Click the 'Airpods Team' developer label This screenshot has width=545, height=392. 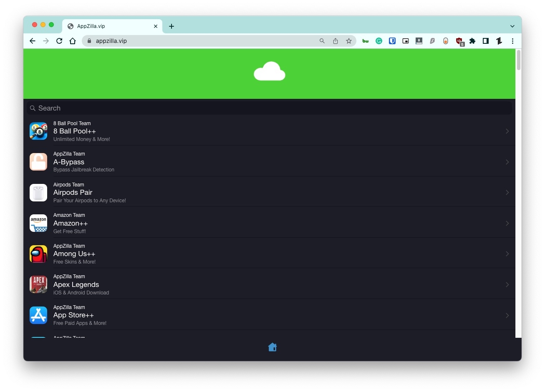click(x=69, y=185)
